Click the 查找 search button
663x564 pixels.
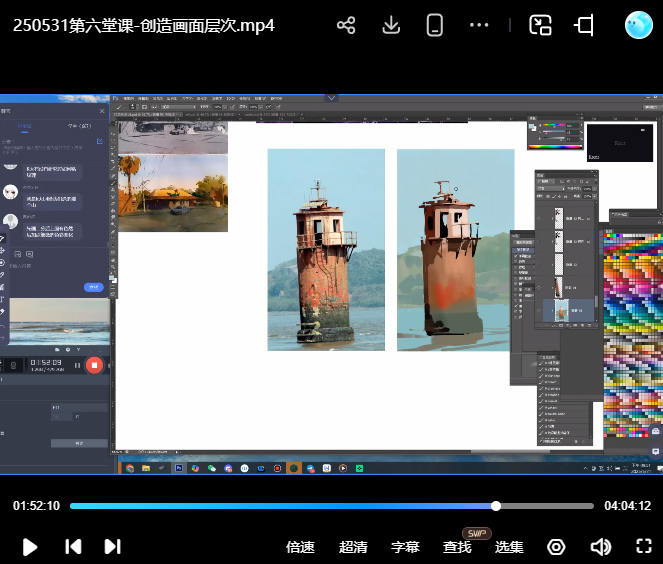click(x=457, y=547)
